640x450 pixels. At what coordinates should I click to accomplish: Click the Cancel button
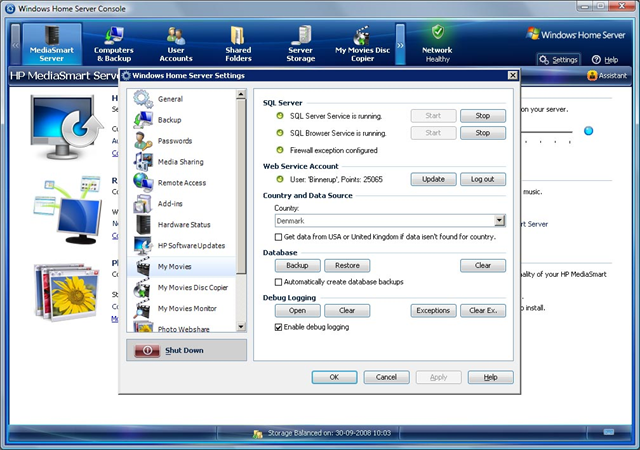(x=387, y=377)
